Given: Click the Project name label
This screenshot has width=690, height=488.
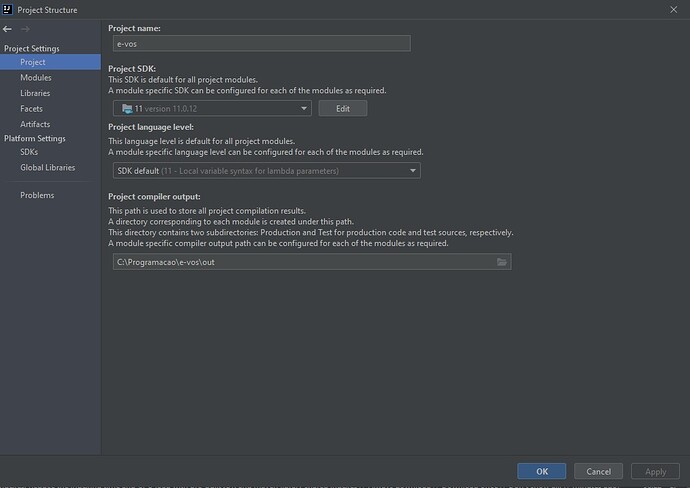Looking at the screenshot, I should pos(134,28).
